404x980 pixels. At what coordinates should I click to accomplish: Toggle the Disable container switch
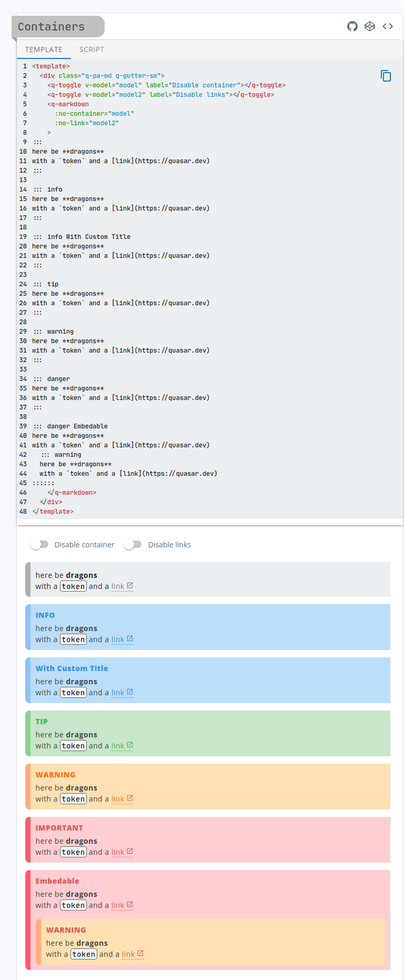[39, 545]
